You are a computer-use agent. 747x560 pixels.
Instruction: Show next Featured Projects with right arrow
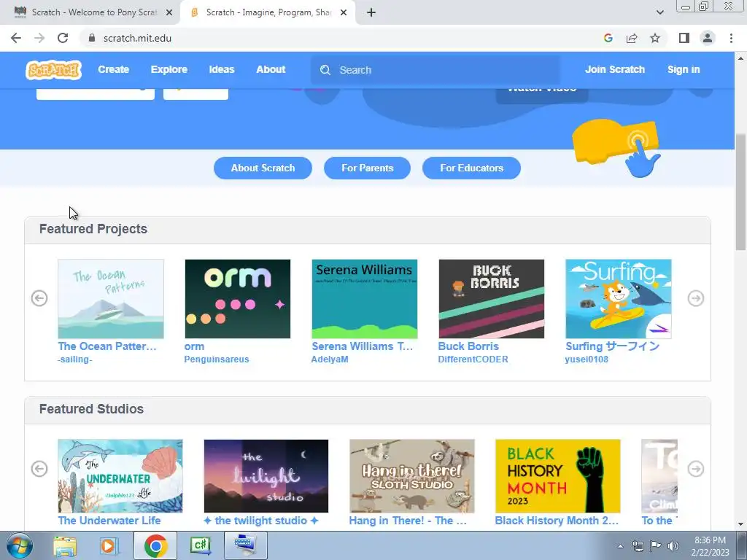pos(696,298)
